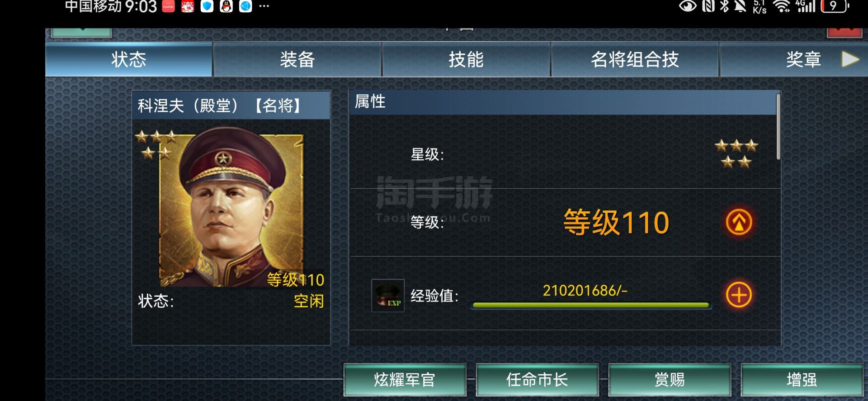Tap the plus icon to add experience
This screenshot has width=868, height=401.
click(739, 295)
